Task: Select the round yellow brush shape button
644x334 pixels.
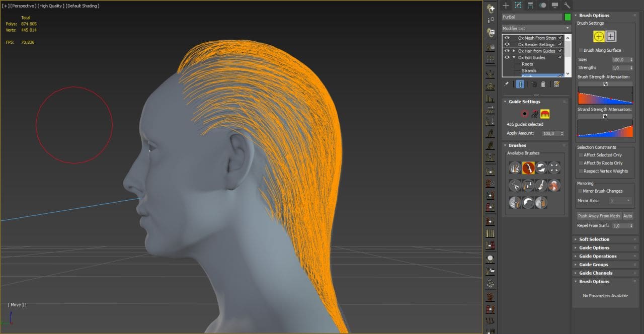Action: 599,36
